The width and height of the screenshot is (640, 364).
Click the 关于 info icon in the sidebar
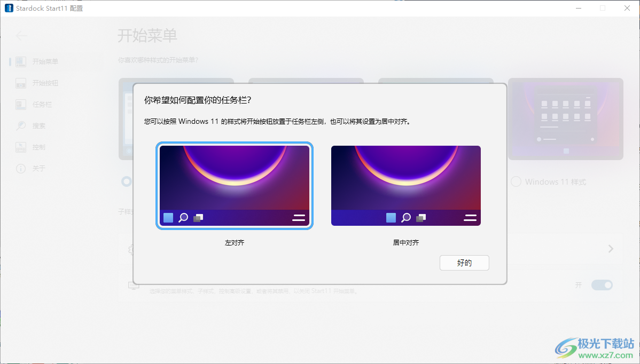[x=20, y=168]
